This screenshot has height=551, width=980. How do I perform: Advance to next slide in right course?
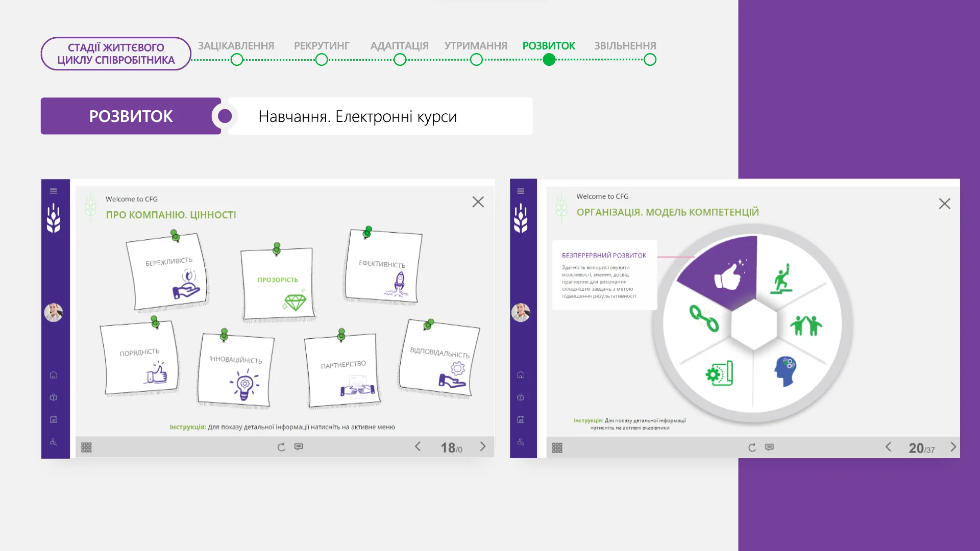point(953,447)
